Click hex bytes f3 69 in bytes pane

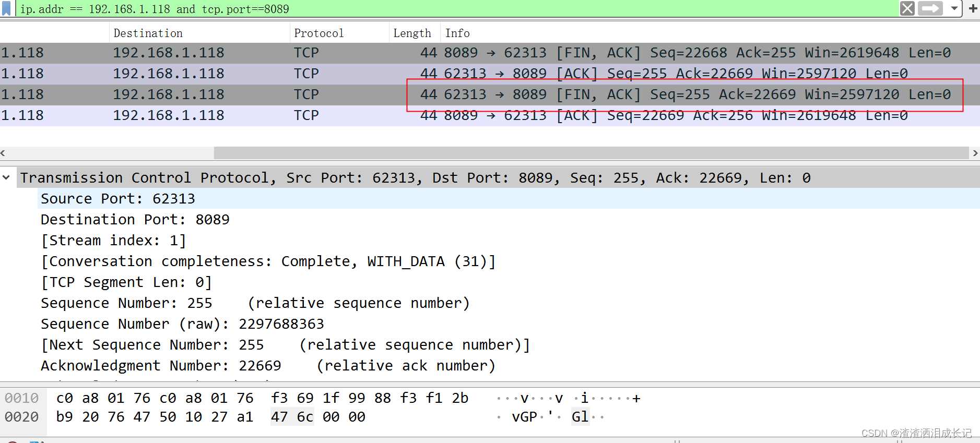[292, 398]
